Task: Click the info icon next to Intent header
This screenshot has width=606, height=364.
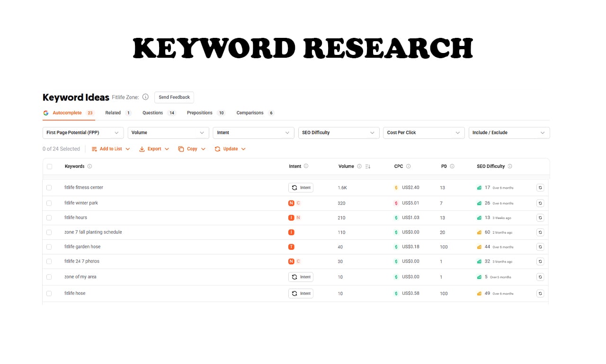Action: [x=306, y=166]
